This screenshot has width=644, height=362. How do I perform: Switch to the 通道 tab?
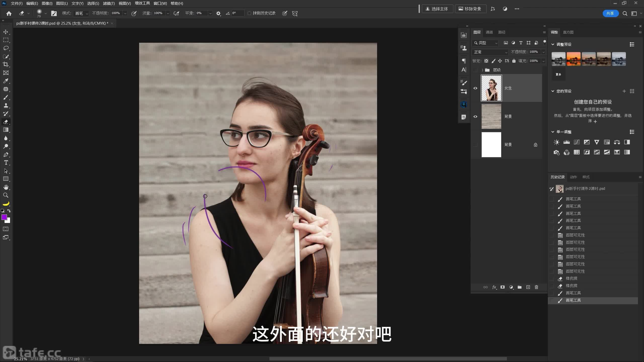click(489, 32)
